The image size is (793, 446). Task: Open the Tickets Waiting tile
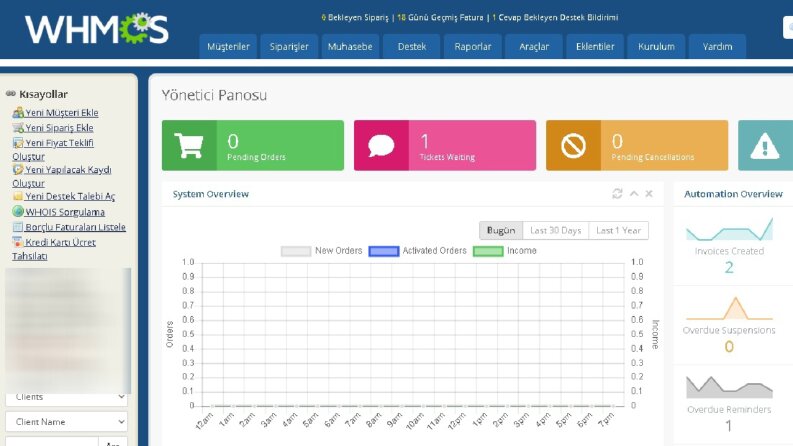click(x=445, y=145)
